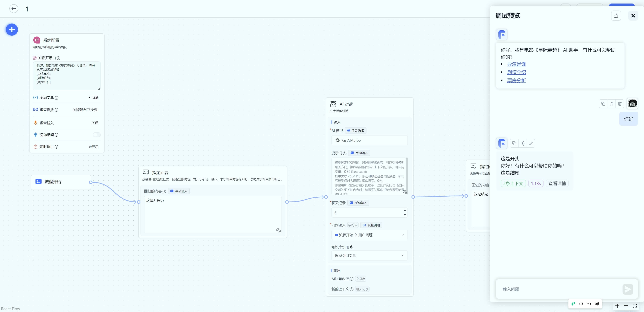Open the 选择引用变量 dropdown
Screen dimensions: 644x312
click(369, 255)
